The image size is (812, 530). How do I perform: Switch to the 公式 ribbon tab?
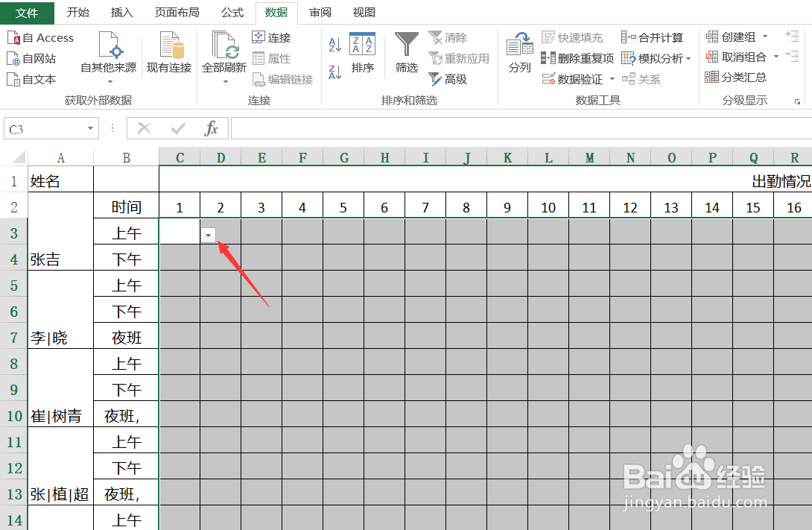point(232,12)
